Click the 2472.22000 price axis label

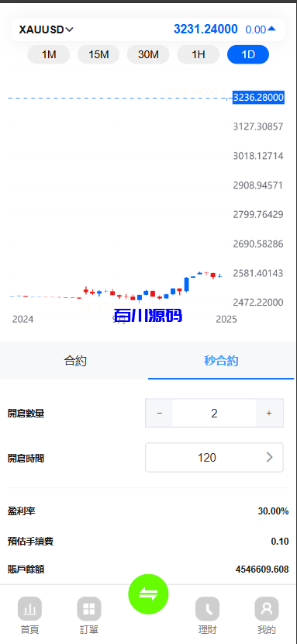point(258,303)
